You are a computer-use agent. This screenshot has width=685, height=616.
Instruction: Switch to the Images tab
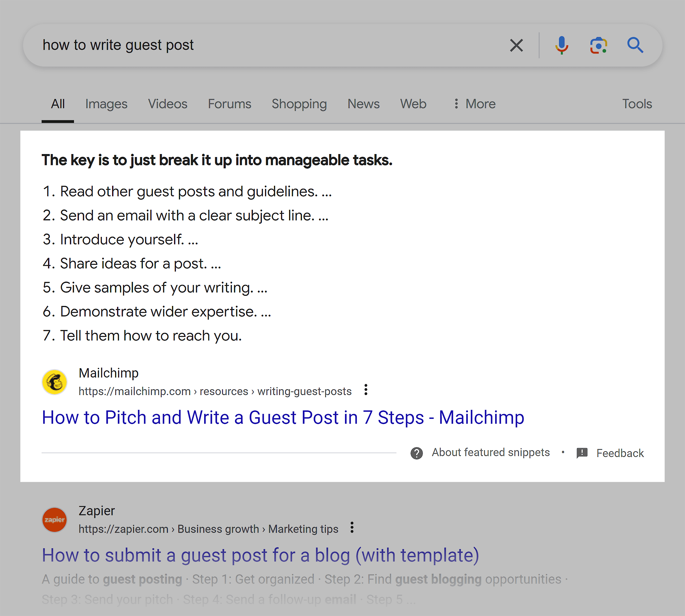106,104
